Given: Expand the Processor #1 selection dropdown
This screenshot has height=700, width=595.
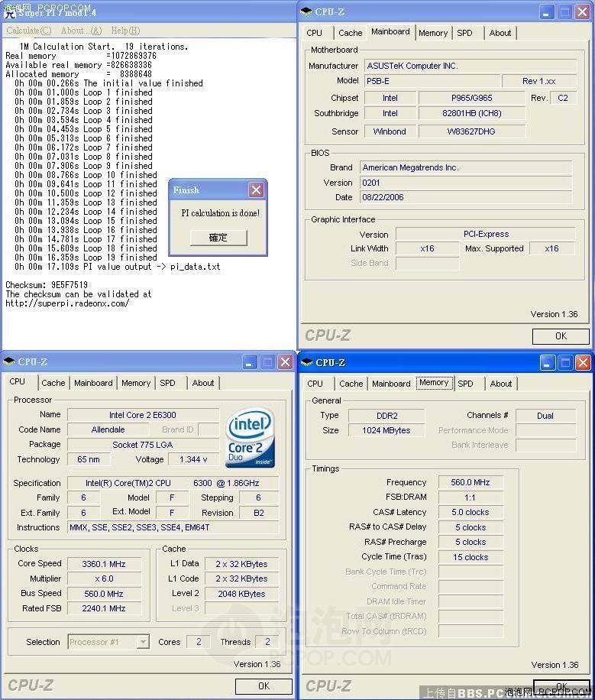Looking at the screenshot, I should 143,642.
